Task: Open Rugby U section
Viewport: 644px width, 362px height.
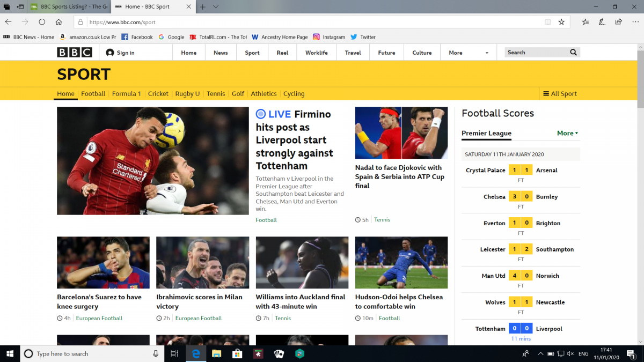Action: [187, 93]
